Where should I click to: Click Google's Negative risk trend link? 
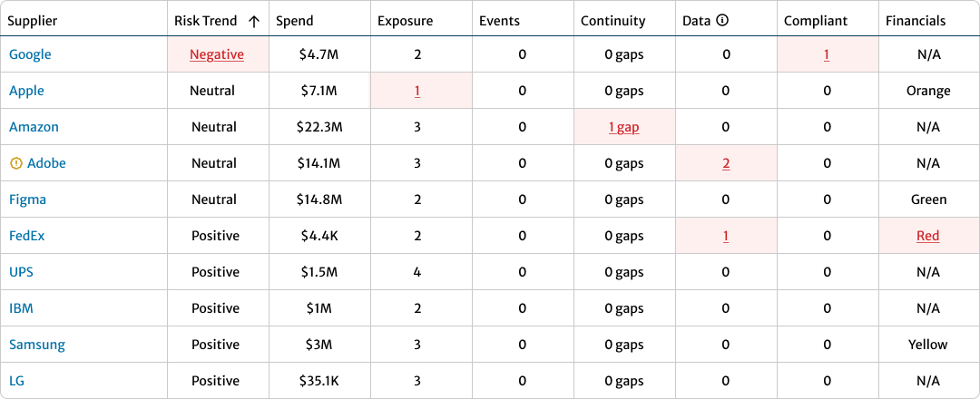217,54
